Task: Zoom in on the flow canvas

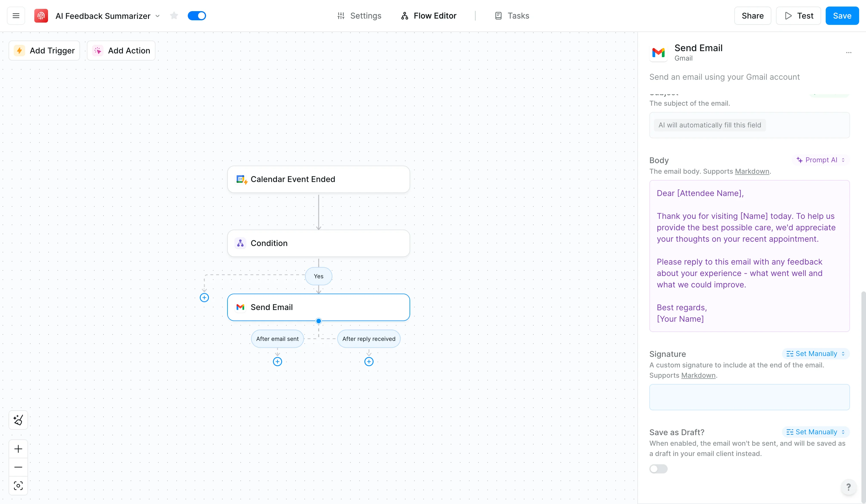Action: click(x=18, y=449)
